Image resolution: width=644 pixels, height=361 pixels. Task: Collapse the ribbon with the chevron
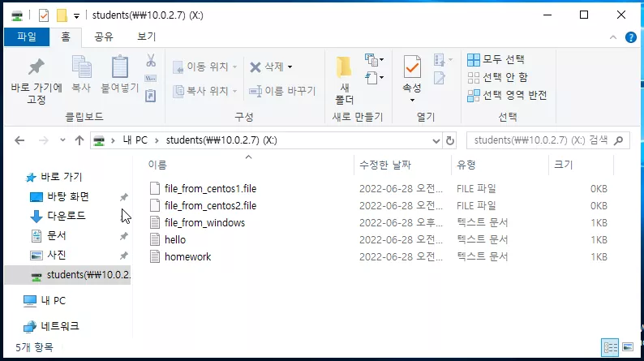[x=613, y=37]
